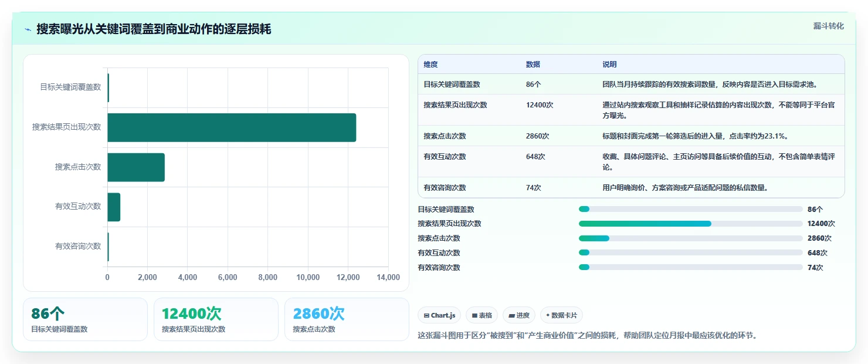868x364 pixels.
Task: Click the 数据卡片 chip
Action: (x=561, y=315)
